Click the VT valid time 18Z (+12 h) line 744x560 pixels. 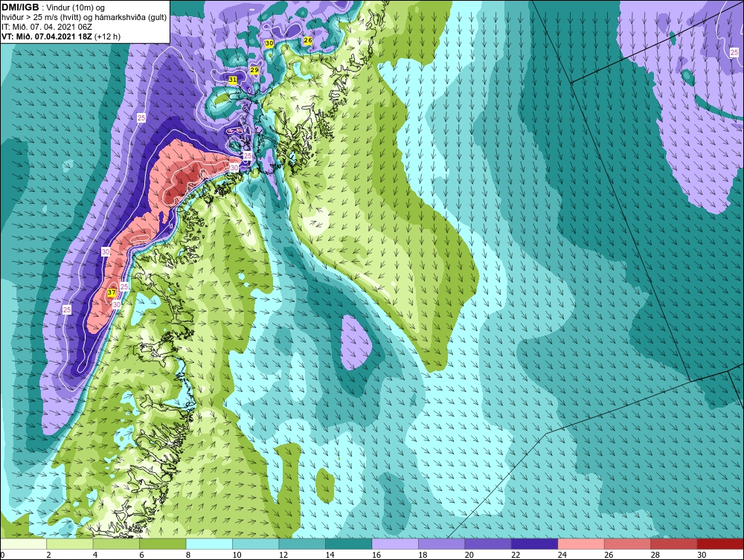tap(61, 36)
